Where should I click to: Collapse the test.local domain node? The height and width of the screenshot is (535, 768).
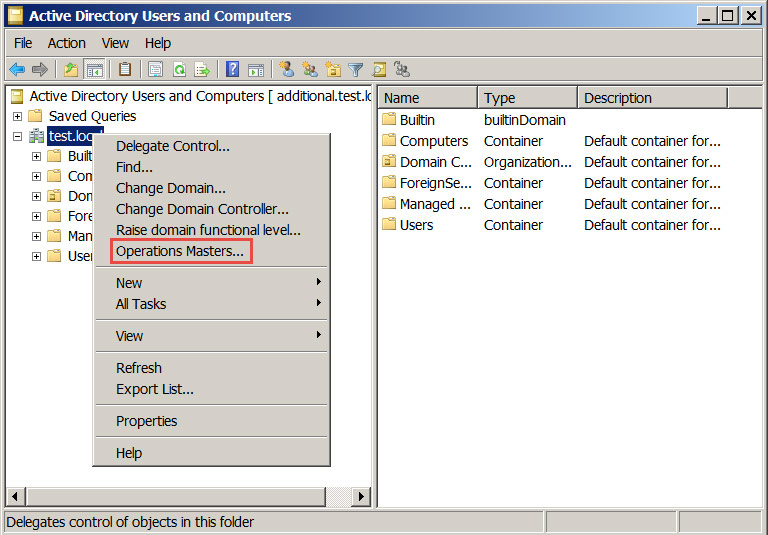pyautogui.click(x=17, y=136)
